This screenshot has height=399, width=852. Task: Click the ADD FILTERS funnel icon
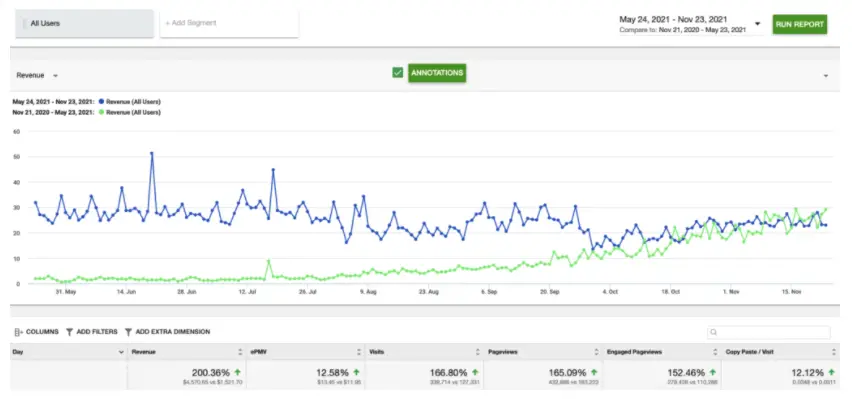pos(70,332)
